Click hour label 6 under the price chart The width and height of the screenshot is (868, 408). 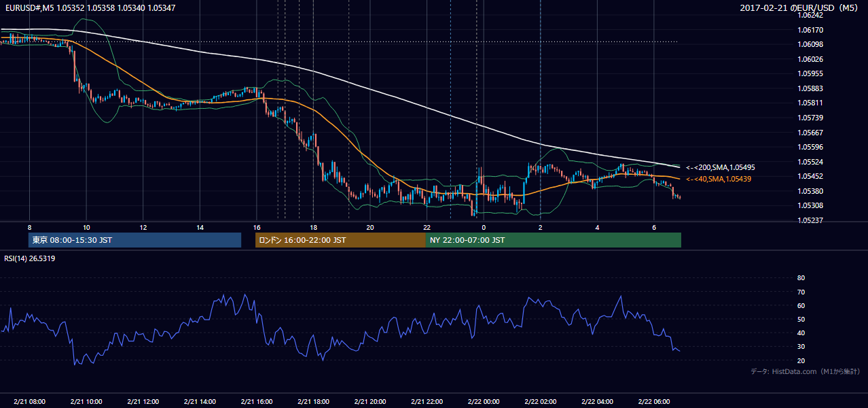pyautogui.click(x=653, y=227)
